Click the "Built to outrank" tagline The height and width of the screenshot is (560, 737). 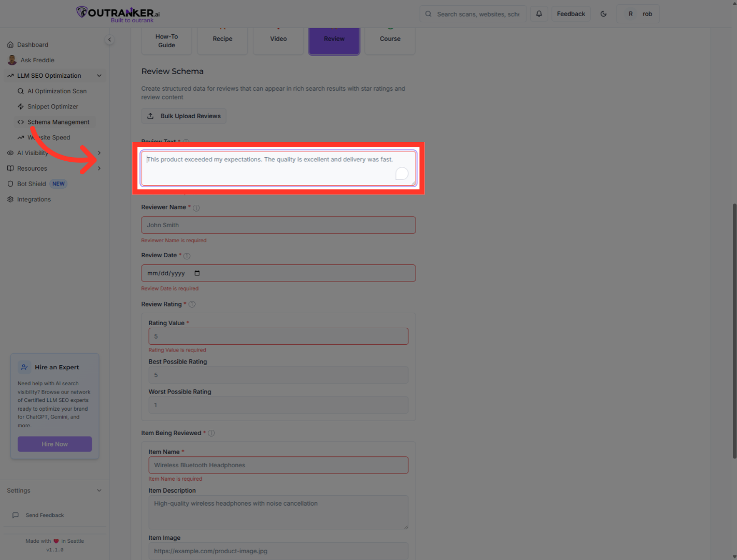click(132, 21)
